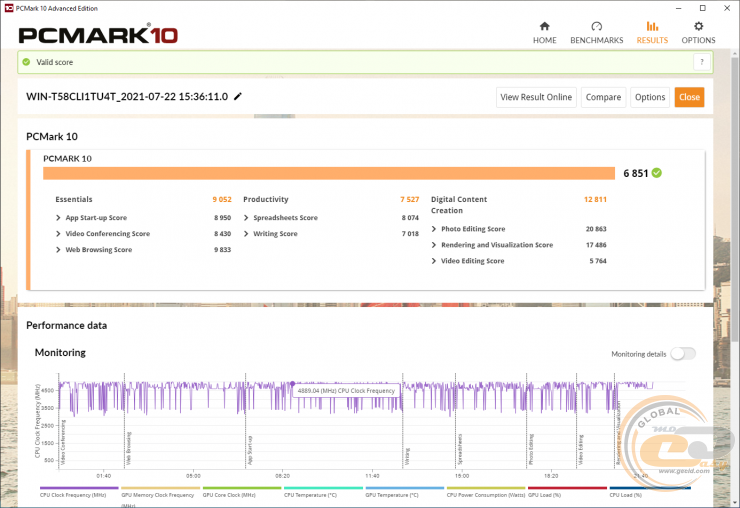Click View Result Online button

(x=536, y=97)
